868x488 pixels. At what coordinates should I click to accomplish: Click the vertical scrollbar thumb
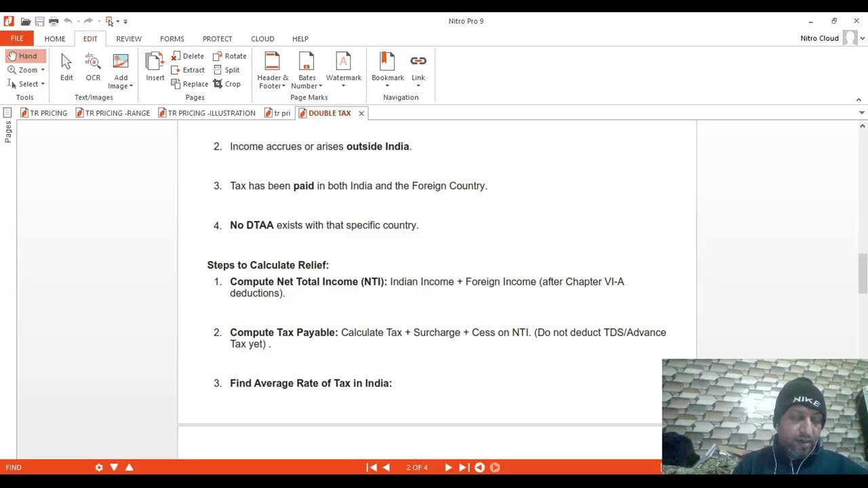(x=863, y=274)
